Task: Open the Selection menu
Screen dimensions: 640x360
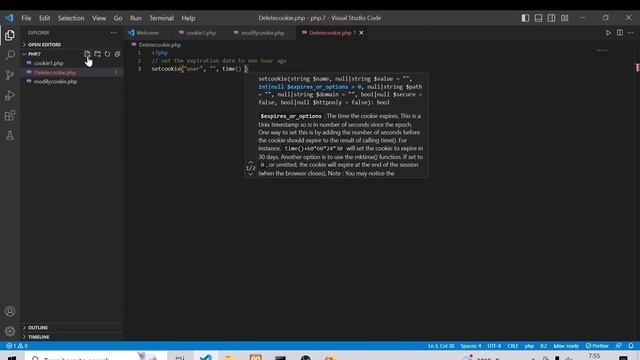Action: pyautogui.click(x=71, y=18)
